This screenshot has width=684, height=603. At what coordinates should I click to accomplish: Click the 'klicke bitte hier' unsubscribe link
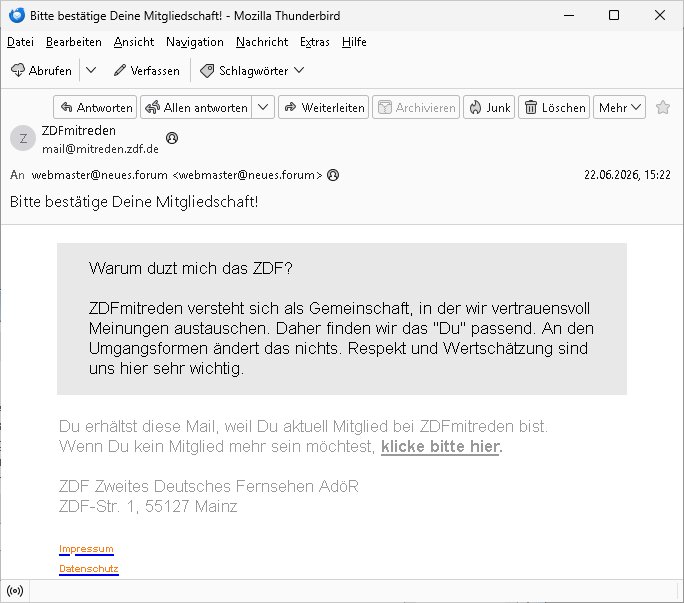(441, 446)
